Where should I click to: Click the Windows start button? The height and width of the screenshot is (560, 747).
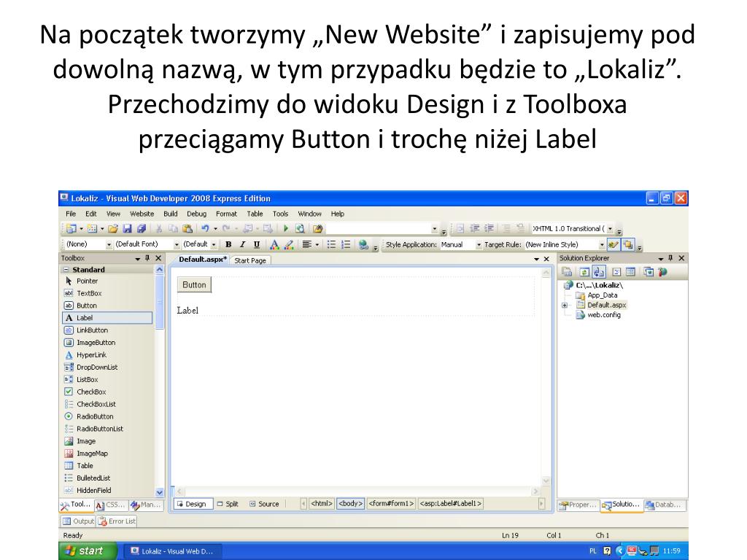point(88,551)
